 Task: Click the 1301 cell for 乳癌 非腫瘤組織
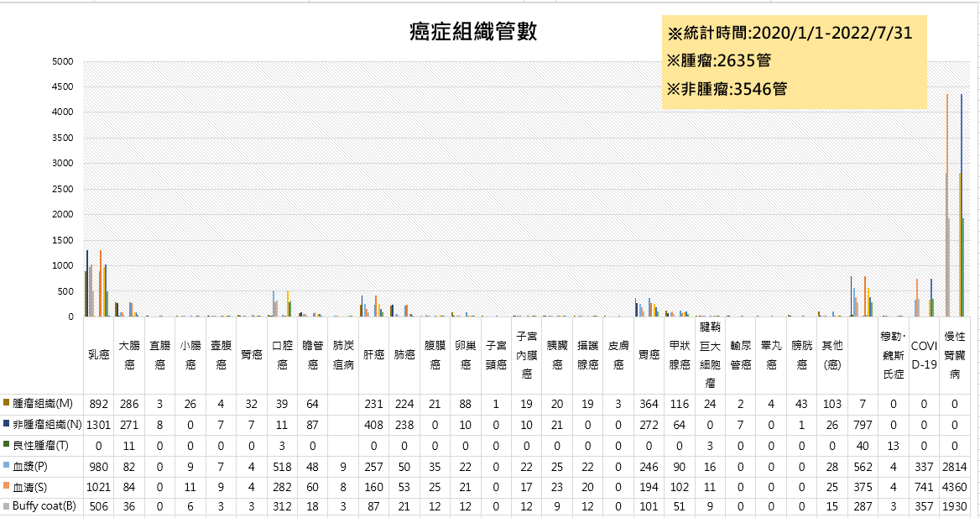[99, 425]
